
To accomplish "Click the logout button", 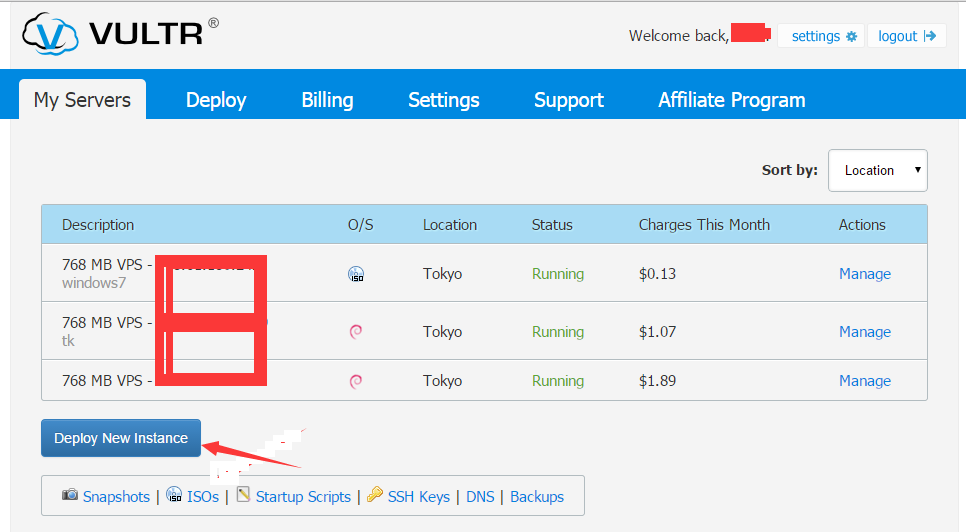I will click(906, 36).
